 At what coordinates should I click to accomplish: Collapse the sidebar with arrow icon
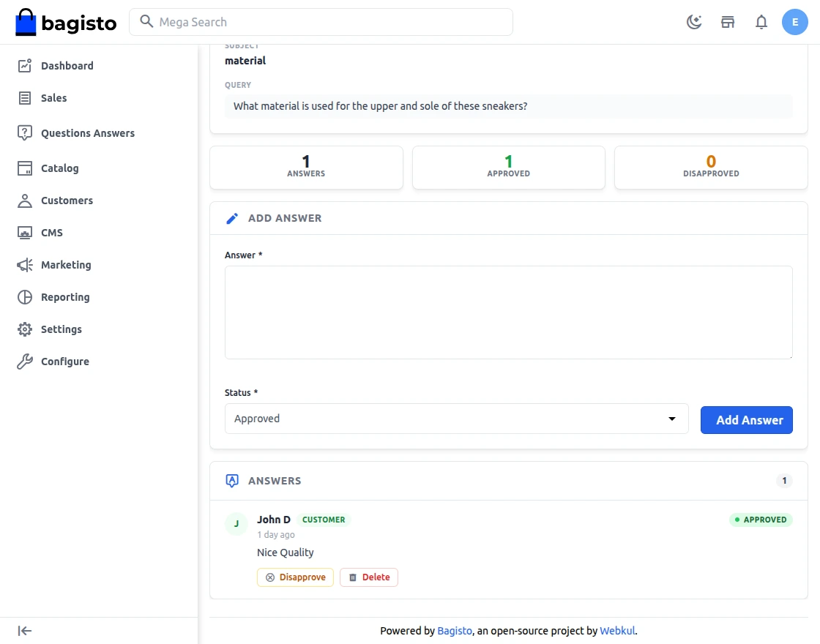pos(25,631)
